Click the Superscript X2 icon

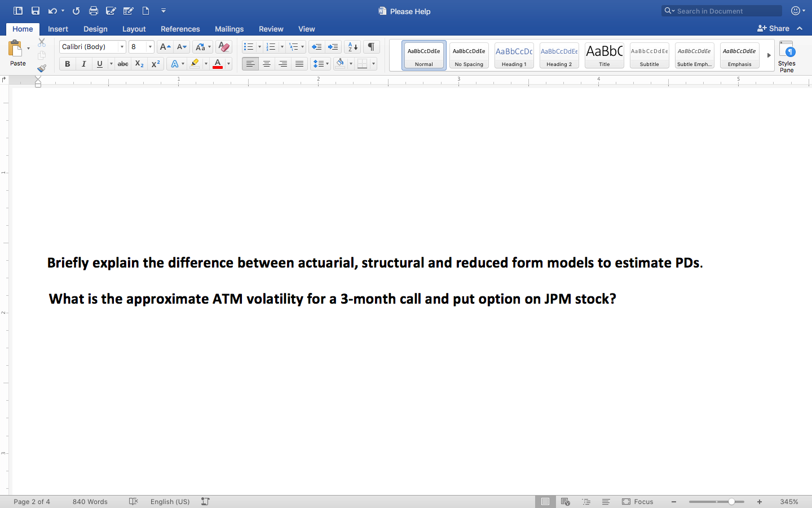(156, 64)
